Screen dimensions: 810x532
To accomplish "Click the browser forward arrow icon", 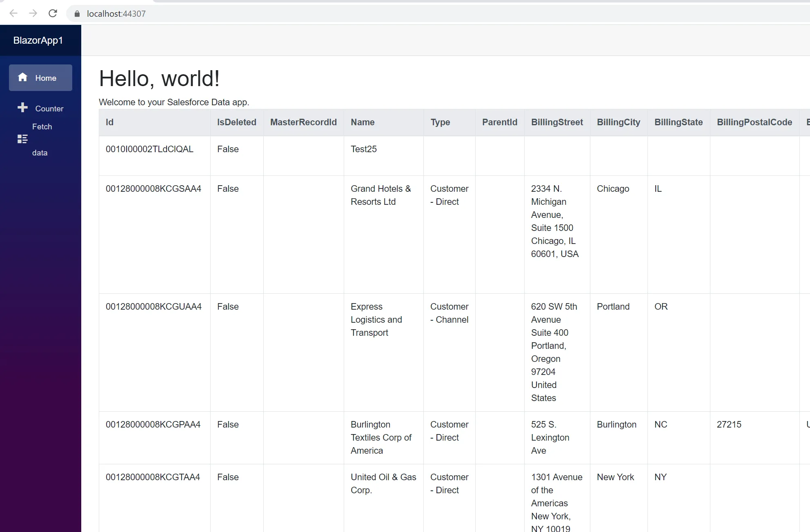I will tap(33, 13).
